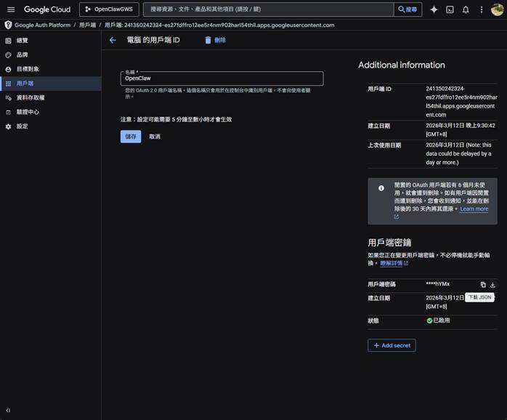Click the Gemini AI sparkle icon

(434, 9)
